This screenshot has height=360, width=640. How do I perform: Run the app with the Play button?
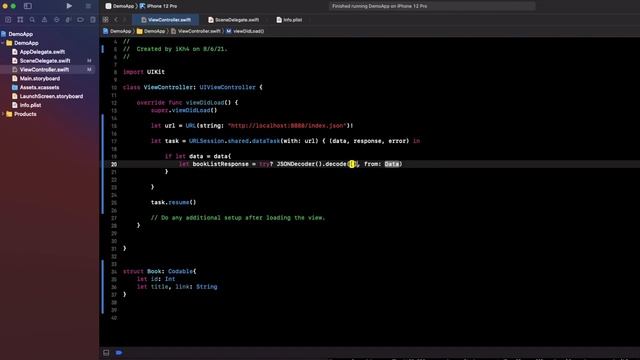click(x=69, y=6)
